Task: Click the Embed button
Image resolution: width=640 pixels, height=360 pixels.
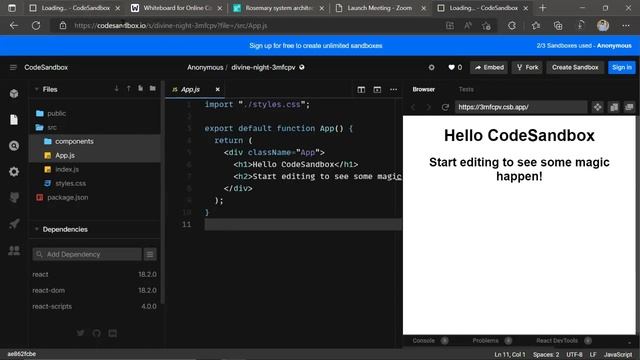Action: pos(489,67)
